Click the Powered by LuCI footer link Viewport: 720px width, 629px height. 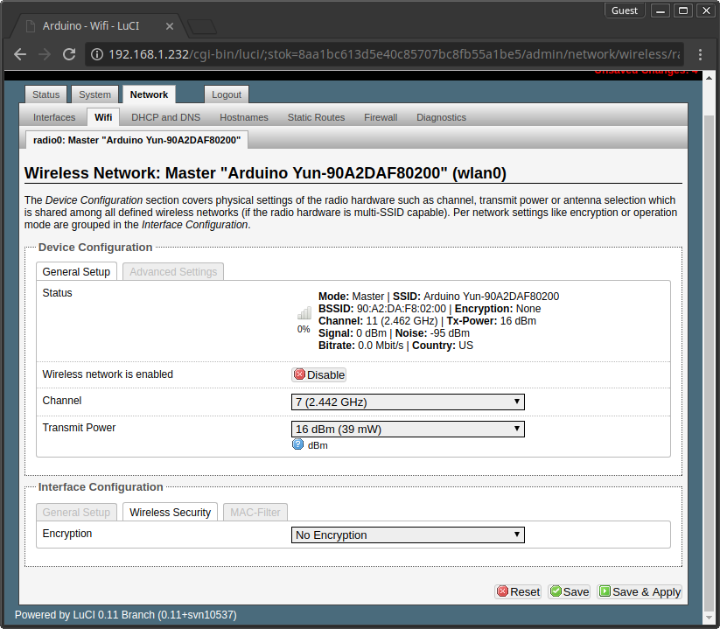(125, 615)
